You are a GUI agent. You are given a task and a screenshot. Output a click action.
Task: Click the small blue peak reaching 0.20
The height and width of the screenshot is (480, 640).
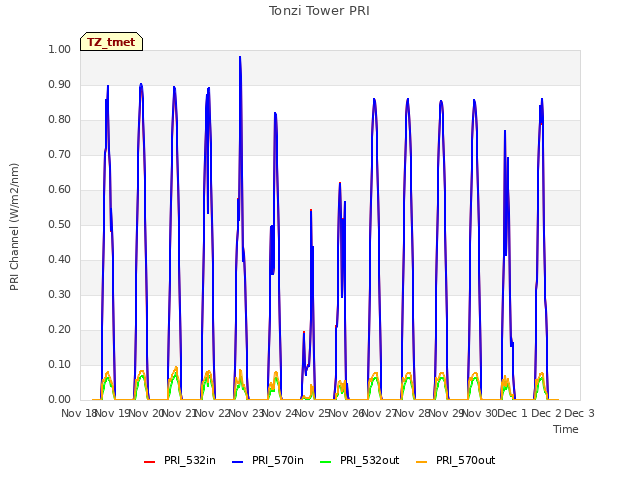point(304,333)
